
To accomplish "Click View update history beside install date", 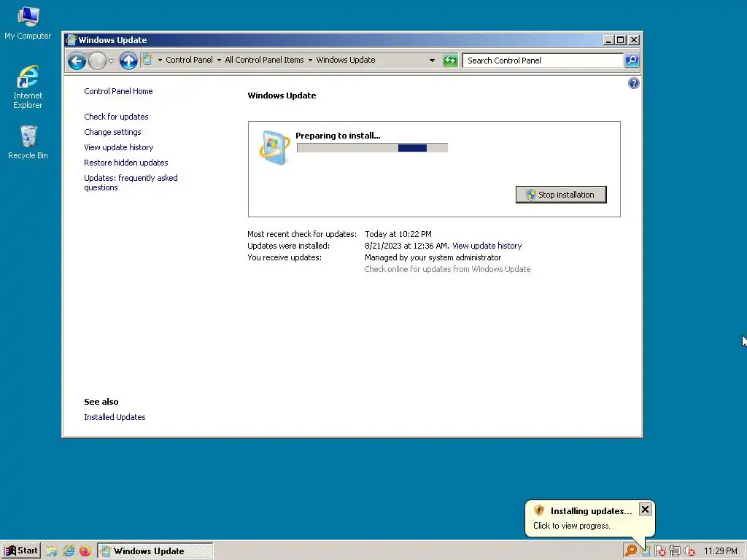I will coord(487,246).
